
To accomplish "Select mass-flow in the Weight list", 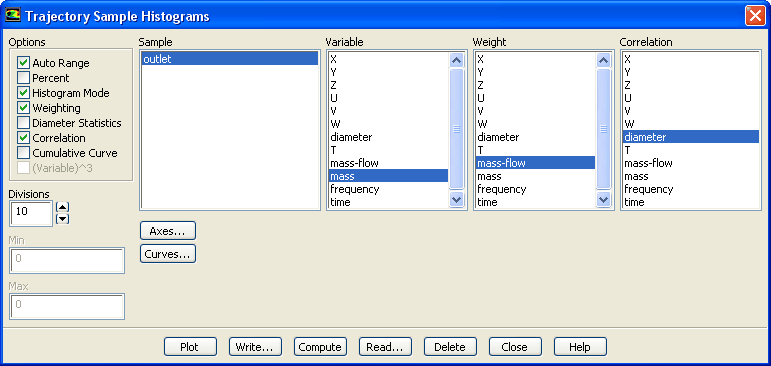I will click(535, 163).
